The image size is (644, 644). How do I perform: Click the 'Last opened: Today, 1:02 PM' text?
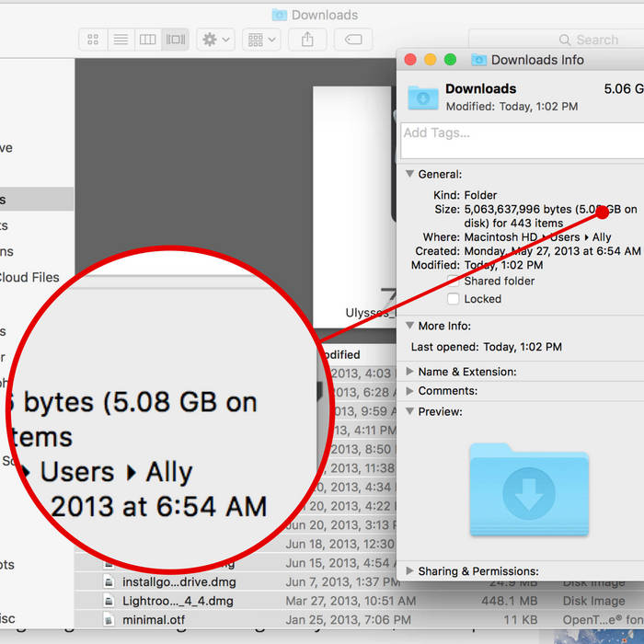coord(487,347)
